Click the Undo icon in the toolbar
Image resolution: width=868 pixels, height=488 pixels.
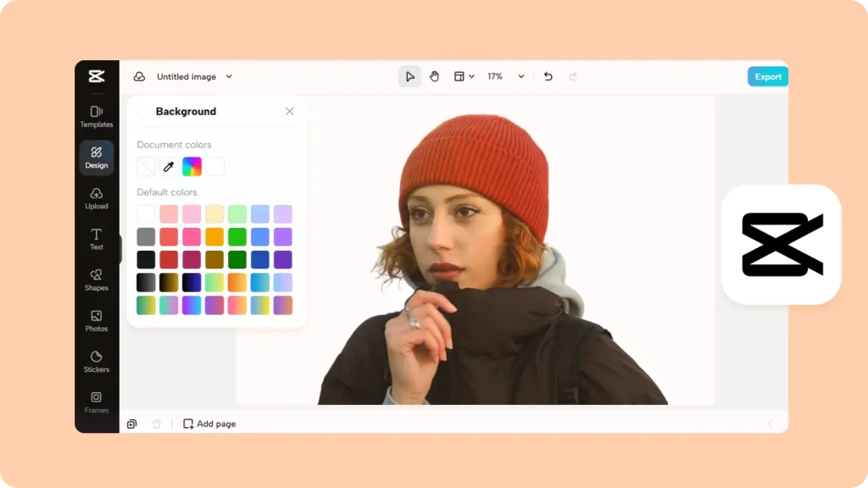(x=547, y=76)
